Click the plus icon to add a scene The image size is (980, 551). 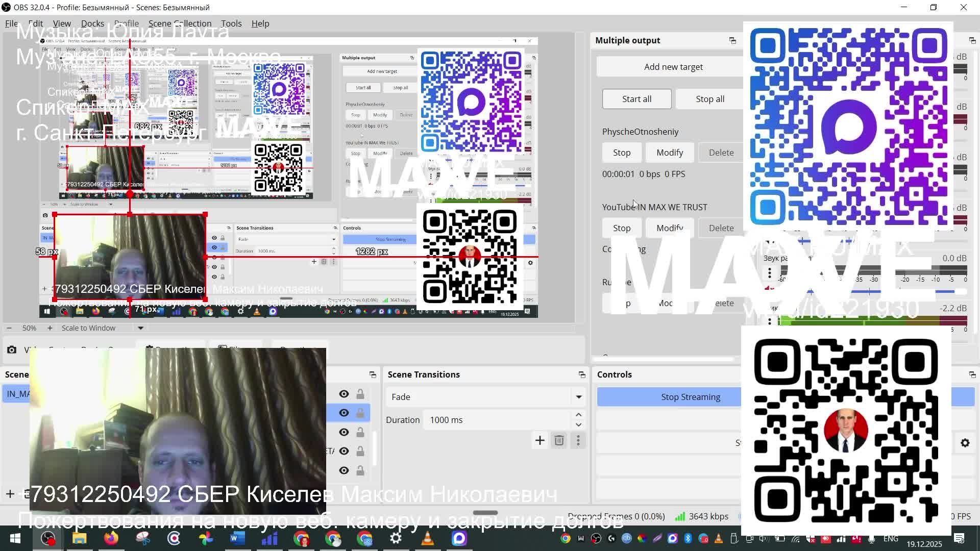[10, 493]
